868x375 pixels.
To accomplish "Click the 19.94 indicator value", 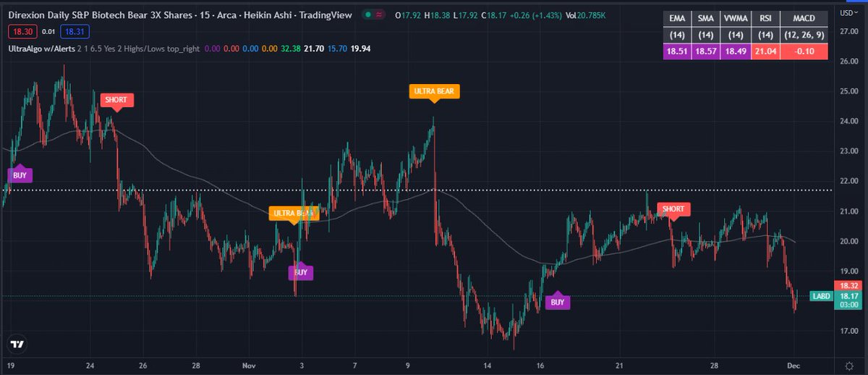I will click(360, 49).
